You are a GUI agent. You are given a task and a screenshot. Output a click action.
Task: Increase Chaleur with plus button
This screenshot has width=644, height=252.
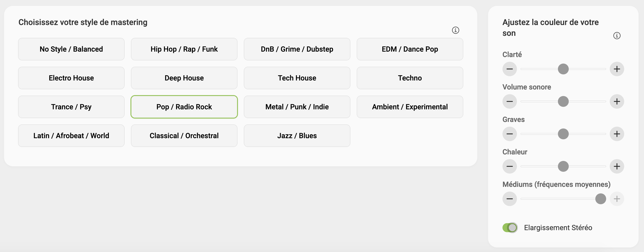tap(617, 167)
